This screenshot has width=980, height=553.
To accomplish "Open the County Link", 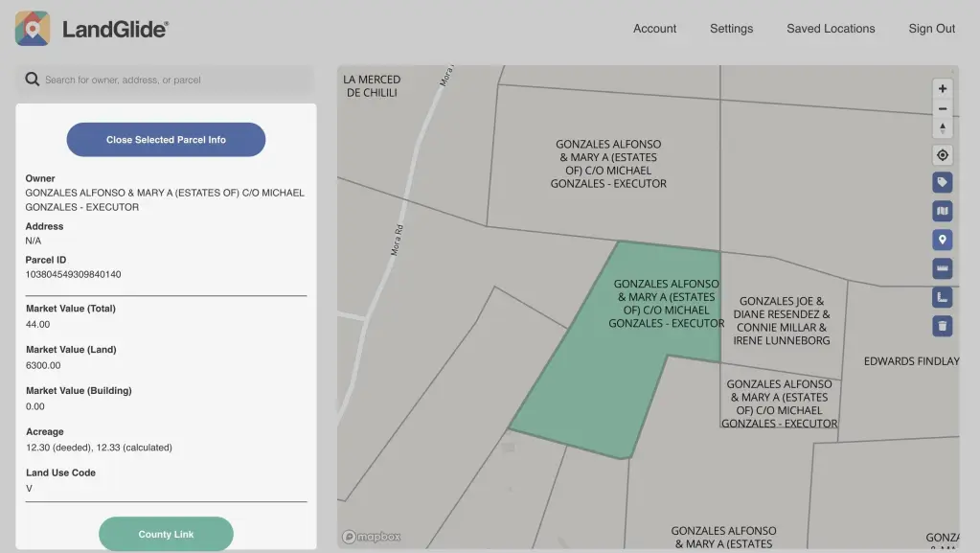I will (166, 534).
